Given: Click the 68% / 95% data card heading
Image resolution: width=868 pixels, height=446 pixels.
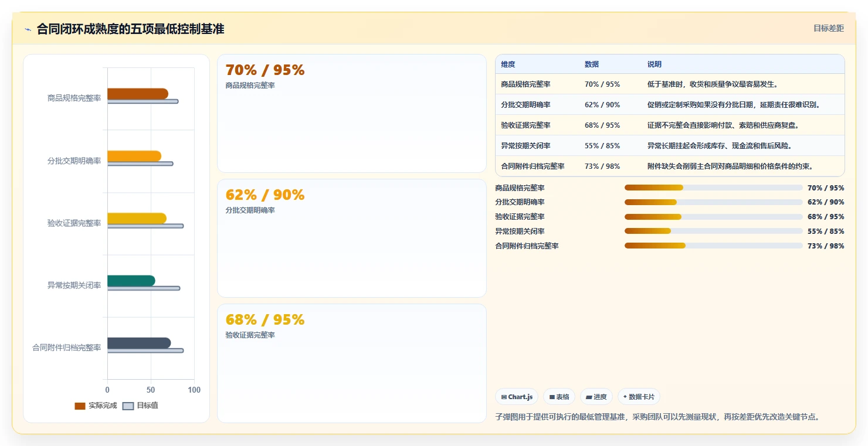Looking at the screenshot, I should [x=265, y=320].
